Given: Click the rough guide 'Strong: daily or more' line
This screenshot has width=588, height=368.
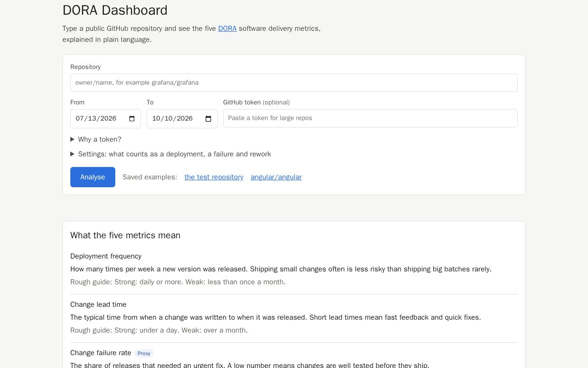Looking at the screenshot, I should pyautogui.click(x=178, y=282).
